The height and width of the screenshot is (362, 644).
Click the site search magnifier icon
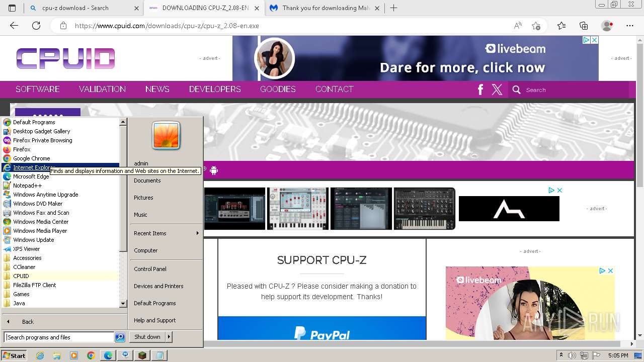(x=516, y=89)
